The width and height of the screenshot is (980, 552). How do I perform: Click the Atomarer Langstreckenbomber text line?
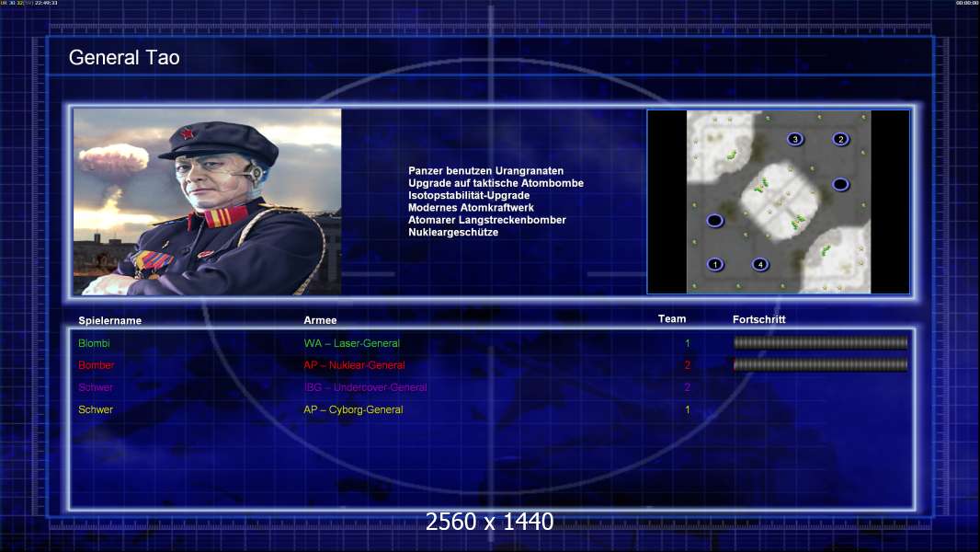point(487,220)
